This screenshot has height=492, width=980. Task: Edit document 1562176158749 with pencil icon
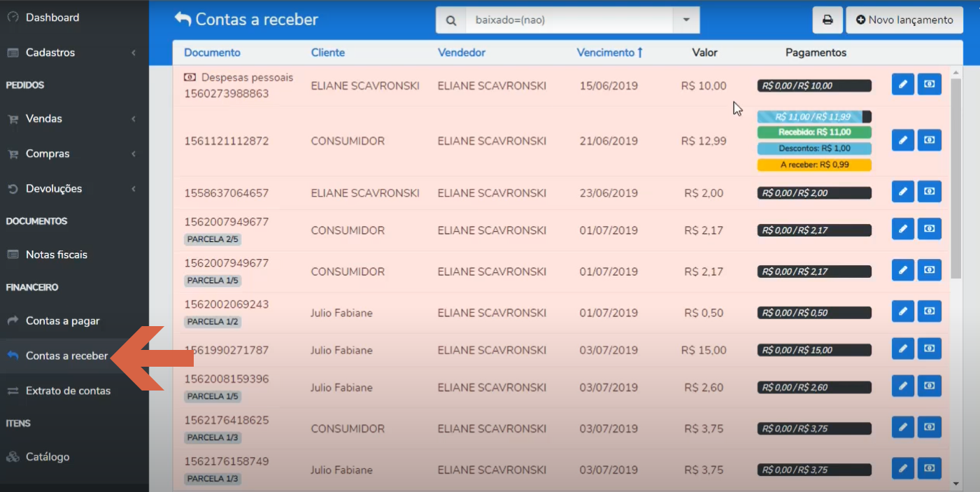click(903, 468)
